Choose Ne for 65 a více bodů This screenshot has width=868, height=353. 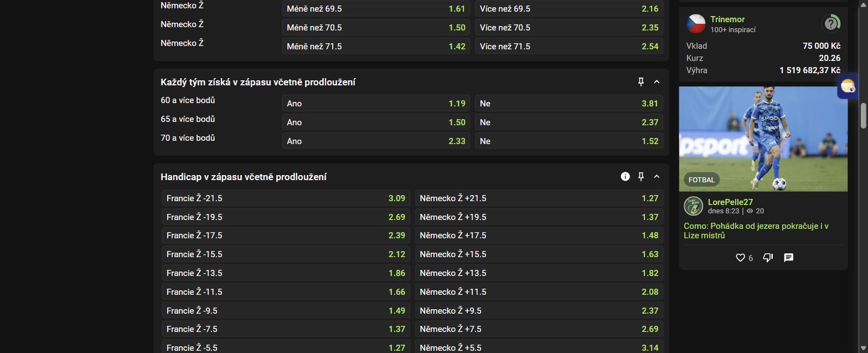[x=569, y=122]
